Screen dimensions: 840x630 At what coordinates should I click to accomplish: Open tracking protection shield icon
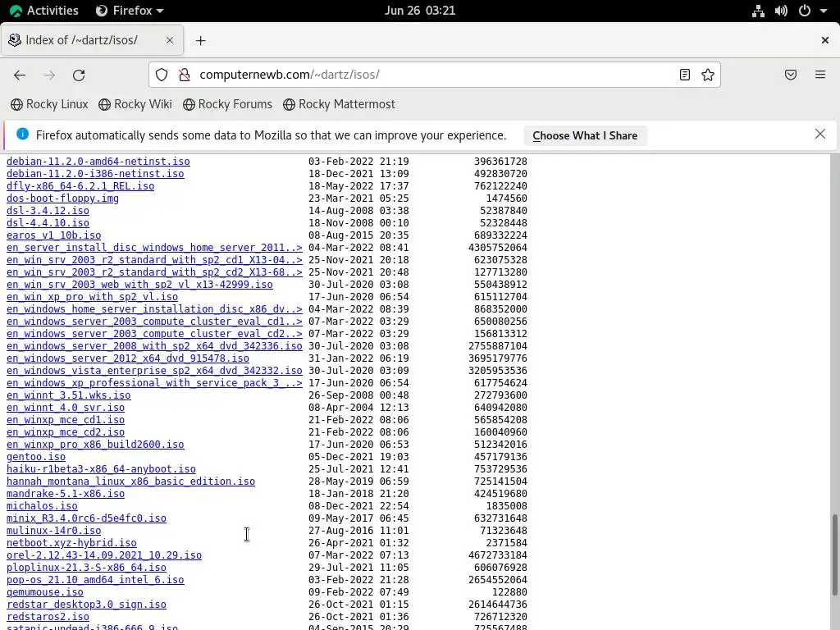[162, 75]
